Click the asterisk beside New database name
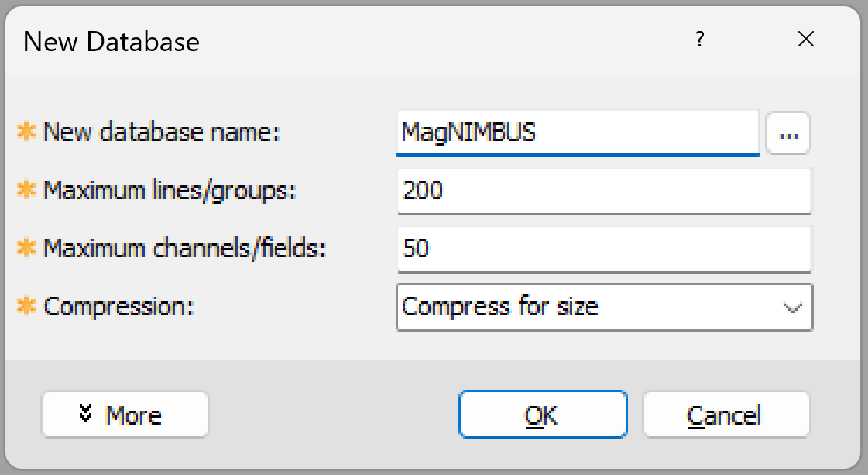The image size is (868, 475). (x=26, y=133)
